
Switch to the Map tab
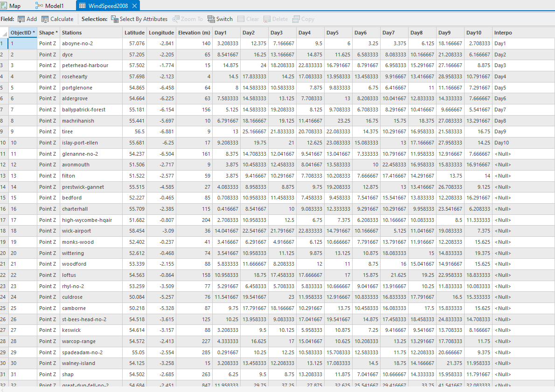pyautogui.click(x=11, y=6)
